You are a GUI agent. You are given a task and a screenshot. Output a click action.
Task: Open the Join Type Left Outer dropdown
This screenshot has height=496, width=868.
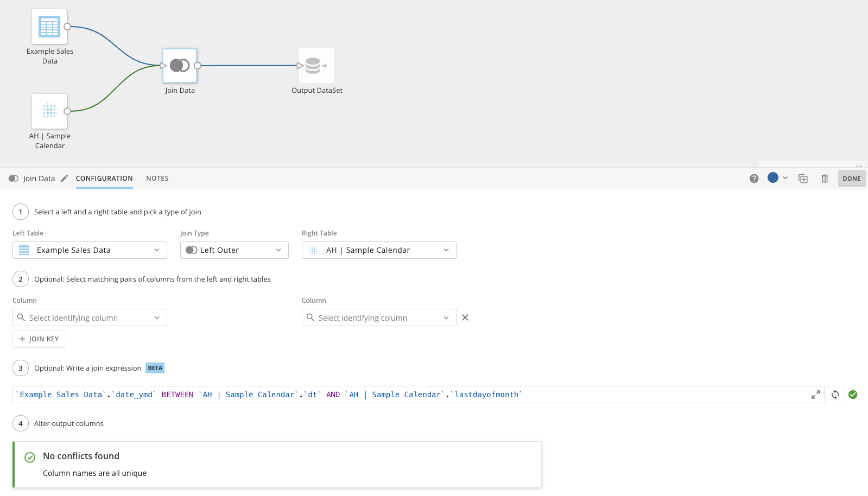[234, 250]
